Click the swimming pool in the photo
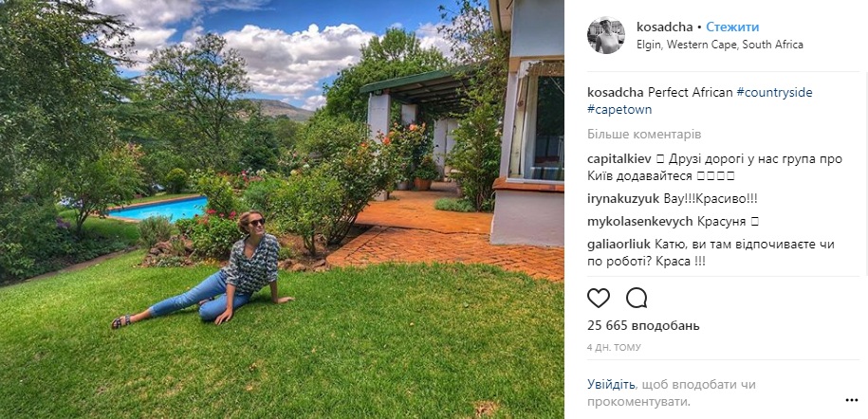This screenshot has width=868, height=419. pyautogui.click(x=157, y=209)
